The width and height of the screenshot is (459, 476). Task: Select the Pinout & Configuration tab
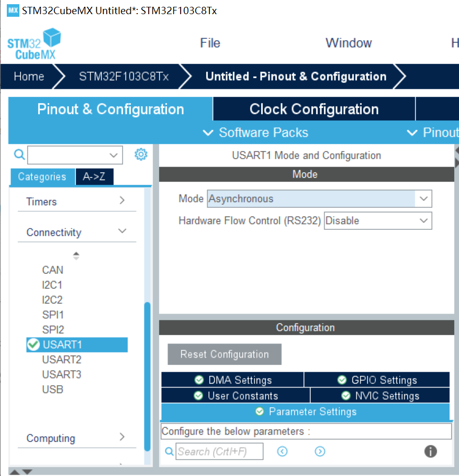(110, 109)
